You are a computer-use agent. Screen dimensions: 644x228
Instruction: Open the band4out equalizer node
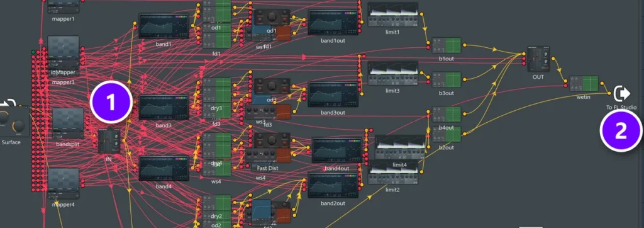tap(337, 151)
